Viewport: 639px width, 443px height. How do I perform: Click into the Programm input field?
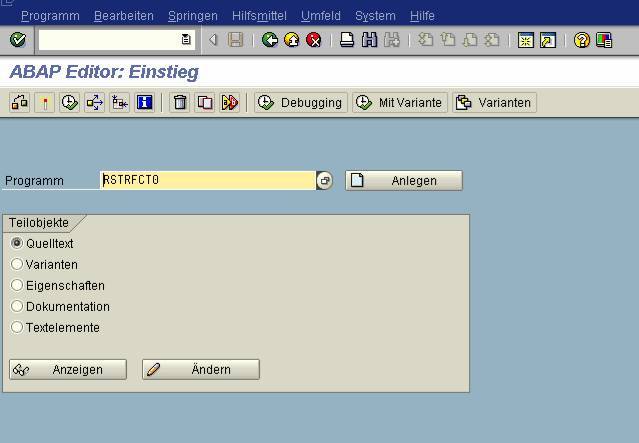pos(207,181)
